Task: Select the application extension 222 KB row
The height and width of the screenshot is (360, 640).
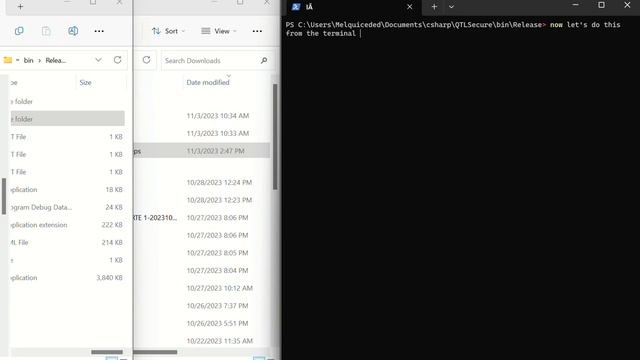Action: point(67,224)
